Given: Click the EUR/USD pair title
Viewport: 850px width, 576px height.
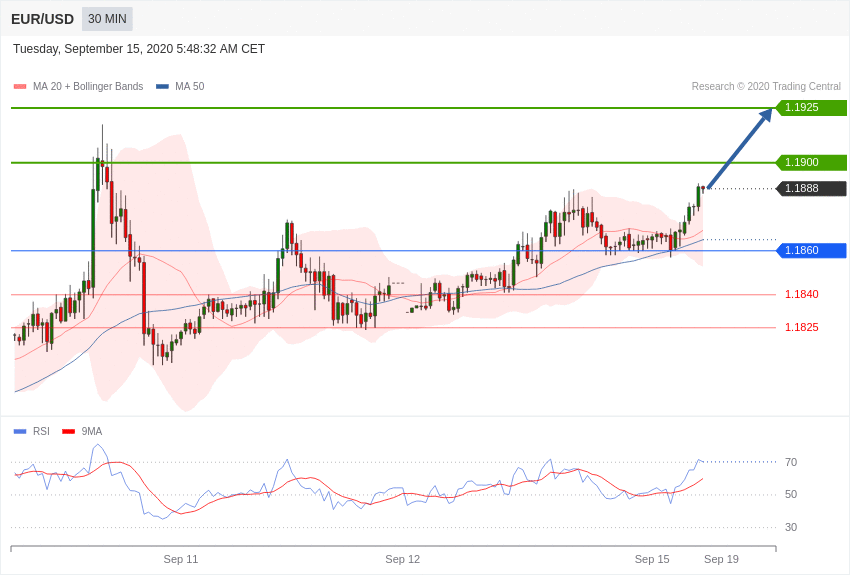Looking at the screenshot, I should pyautogui.click(x=42, y=19).
